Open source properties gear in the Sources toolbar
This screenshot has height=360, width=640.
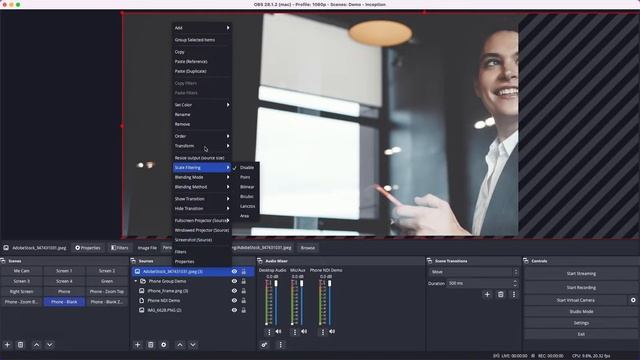[164, 345]
